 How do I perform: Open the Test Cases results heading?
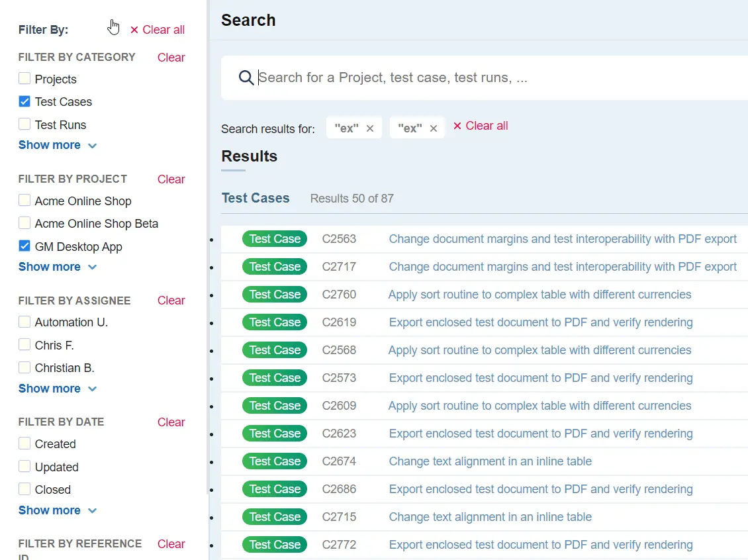[x=256, y=198]
